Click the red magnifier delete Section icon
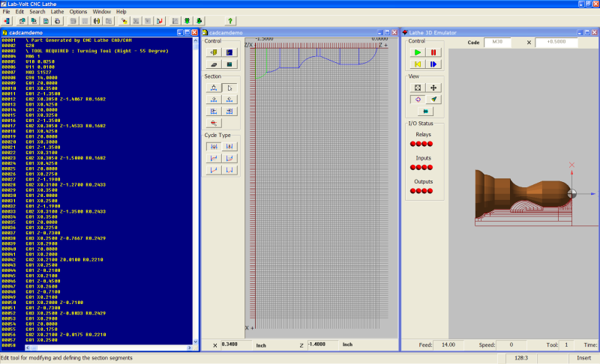The image size is (600, 364). [214, 123]
